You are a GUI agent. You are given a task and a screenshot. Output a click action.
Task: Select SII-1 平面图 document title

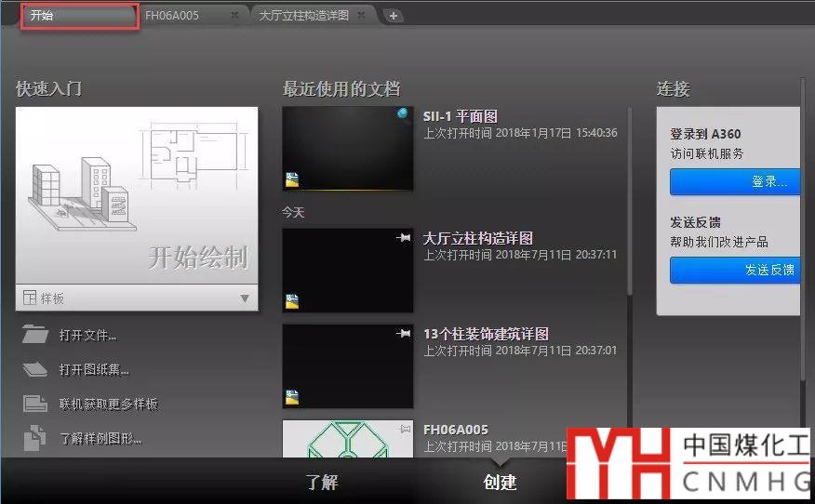[x=461, y=117]
